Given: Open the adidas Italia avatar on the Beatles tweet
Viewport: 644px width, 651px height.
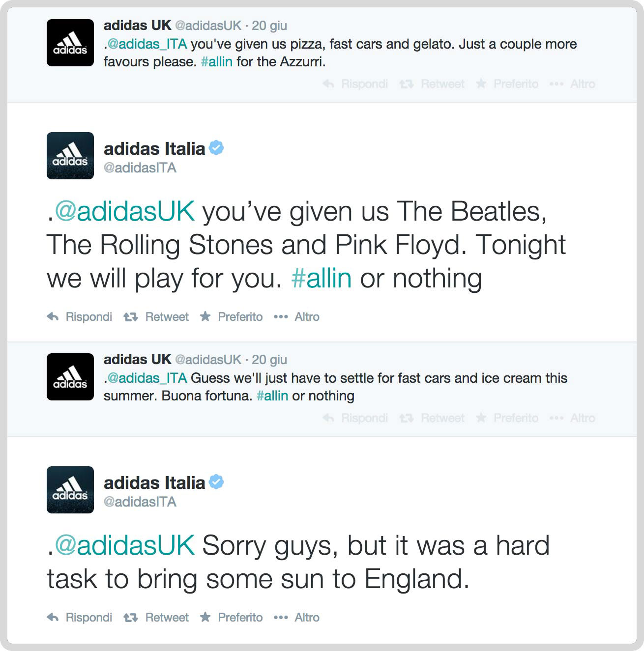Looking at the screenshot, I should click(x=70, y=156).
